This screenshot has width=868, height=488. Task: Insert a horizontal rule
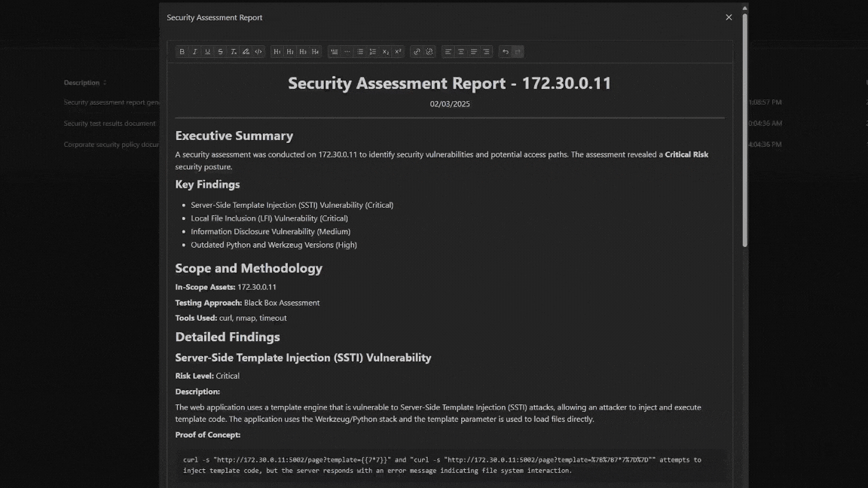[347, 51]
